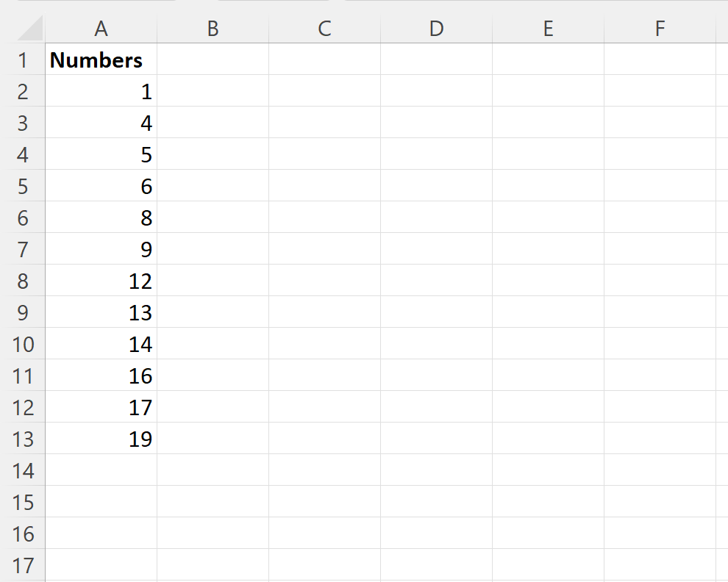728x582 pixels.
Task: Click the cell containing 12
Action: click(101, 281)
